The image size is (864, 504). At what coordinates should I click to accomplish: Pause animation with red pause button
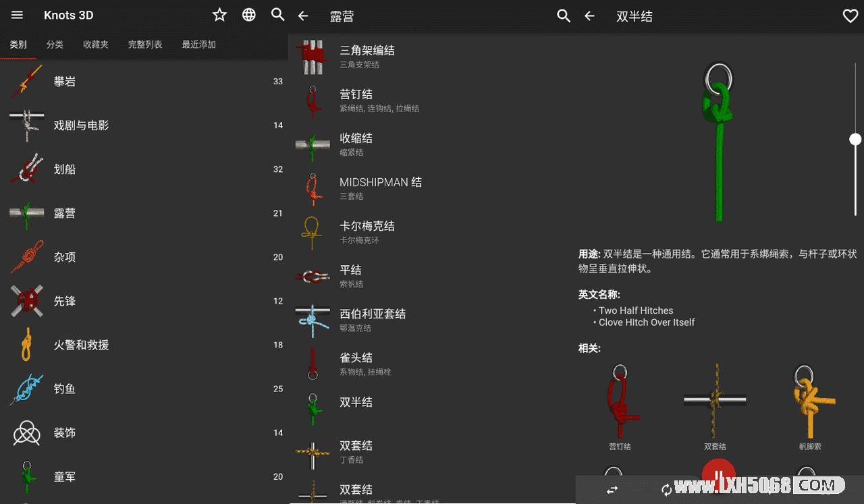click(718, 474)
